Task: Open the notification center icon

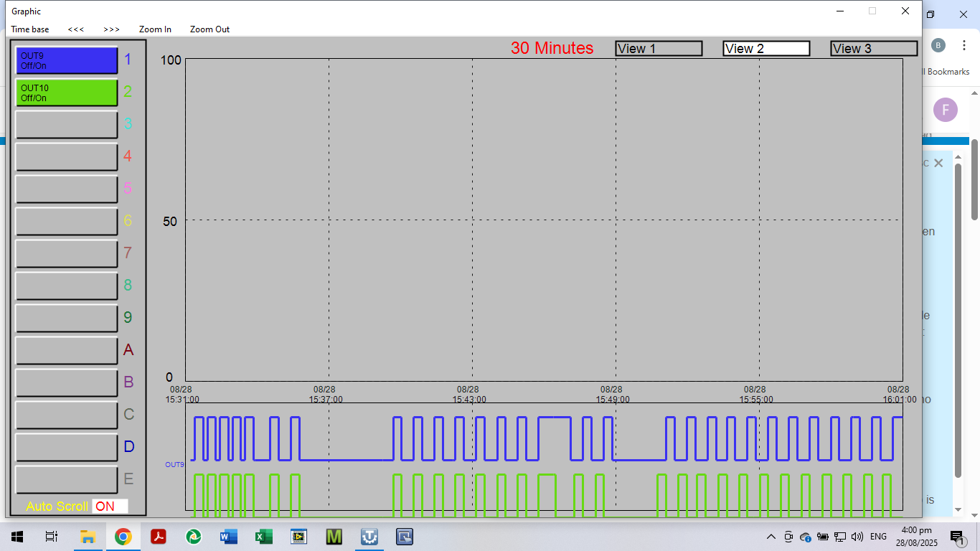Action: tap(956, 537)
